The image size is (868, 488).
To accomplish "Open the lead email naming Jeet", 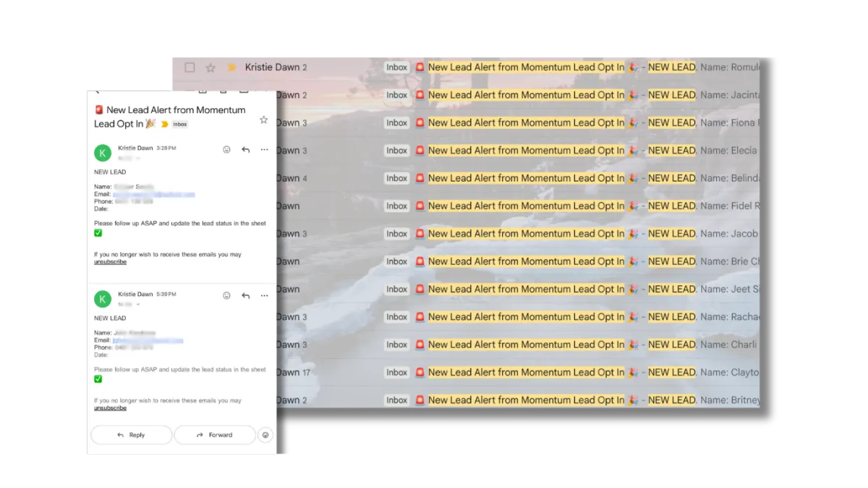I will pyautogui.click(x=518, y=289).
